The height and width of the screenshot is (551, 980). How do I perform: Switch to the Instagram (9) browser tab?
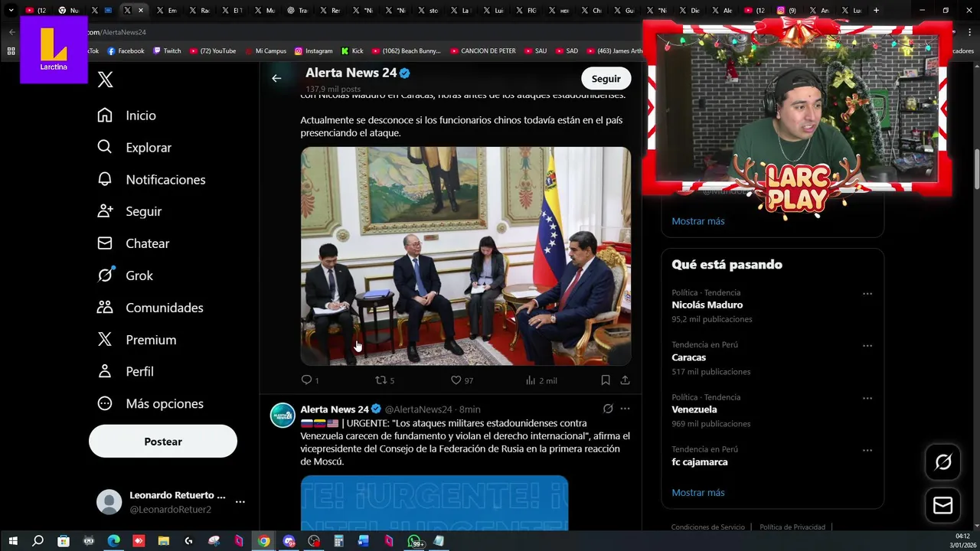[x=786, y=10]
